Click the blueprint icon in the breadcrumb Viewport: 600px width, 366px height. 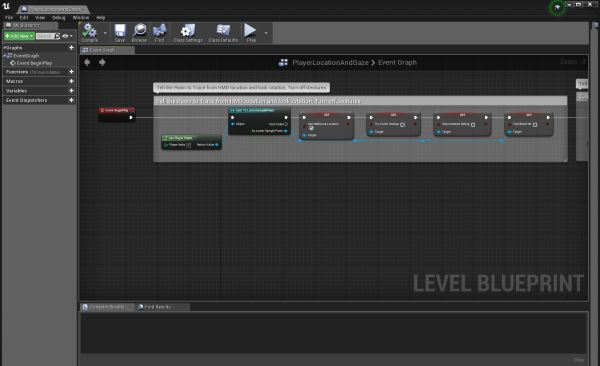[x=283, y=62]
